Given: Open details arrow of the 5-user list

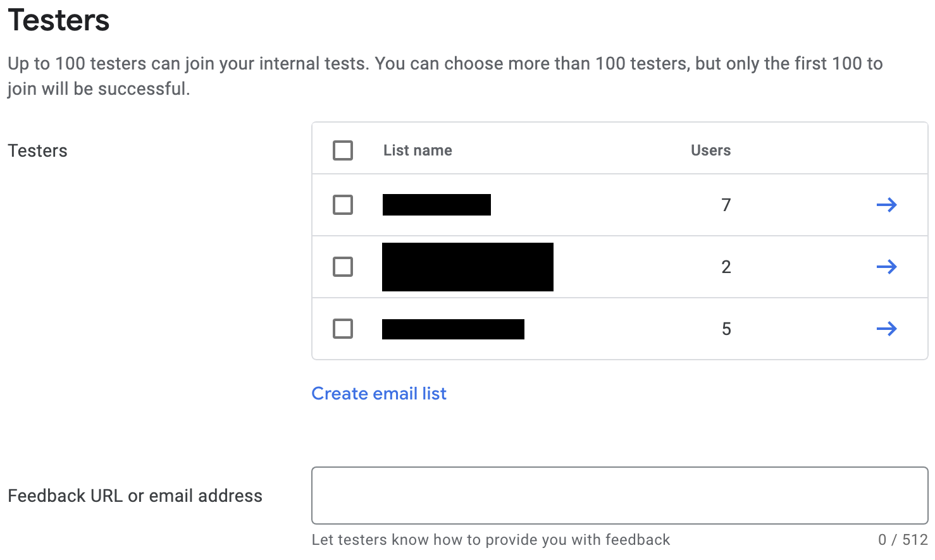Looking at the screenshot, I should 886,329.
